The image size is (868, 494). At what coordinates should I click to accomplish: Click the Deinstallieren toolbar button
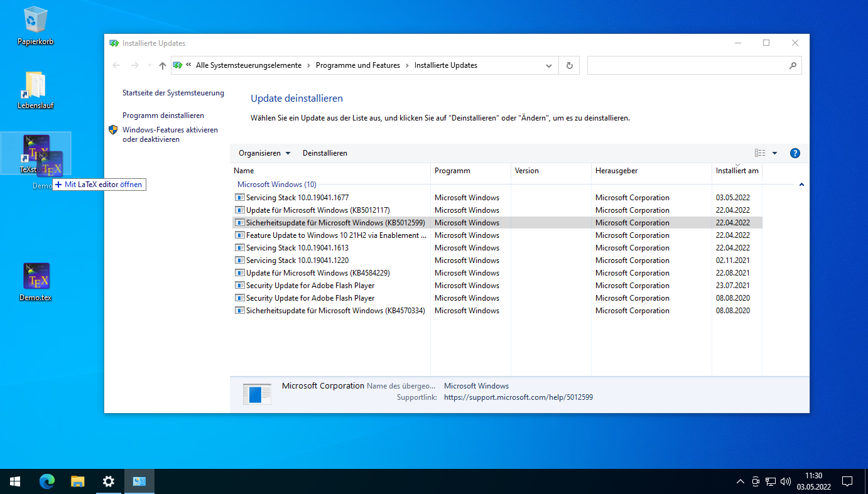click(x=325, y=153)
